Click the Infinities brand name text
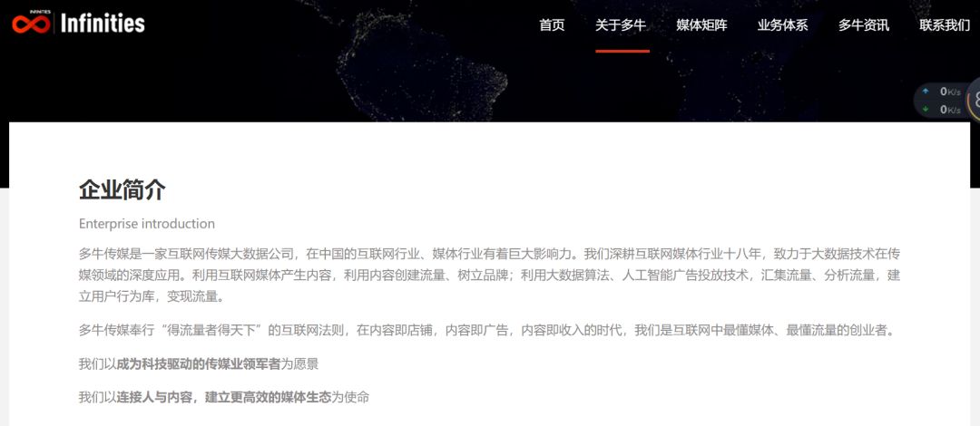This screenshot has width=980, height=426. [x=103, y=24]
